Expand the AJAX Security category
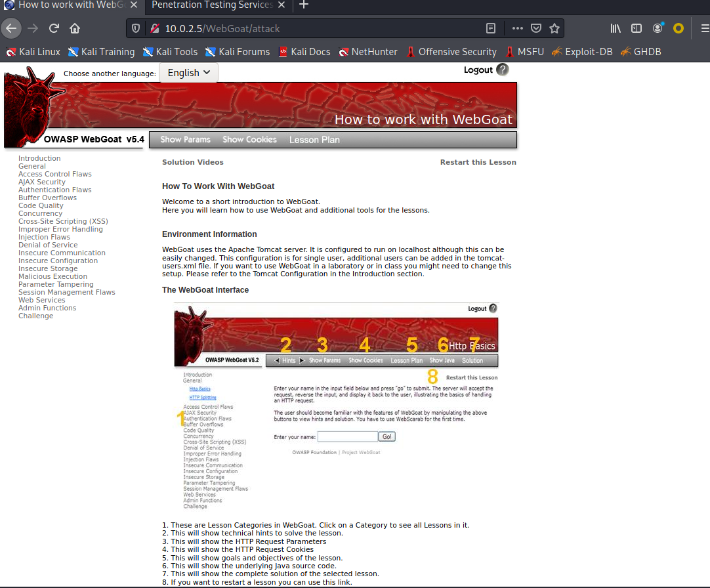This screenshot has height=588, width=710. click(41, 182)
